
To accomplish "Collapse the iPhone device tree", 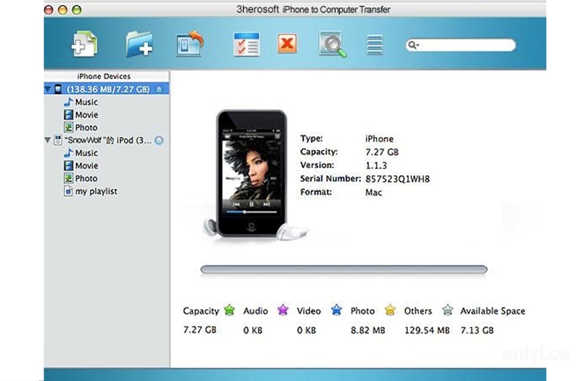I will pyautogui.click(x=48, y=89).
